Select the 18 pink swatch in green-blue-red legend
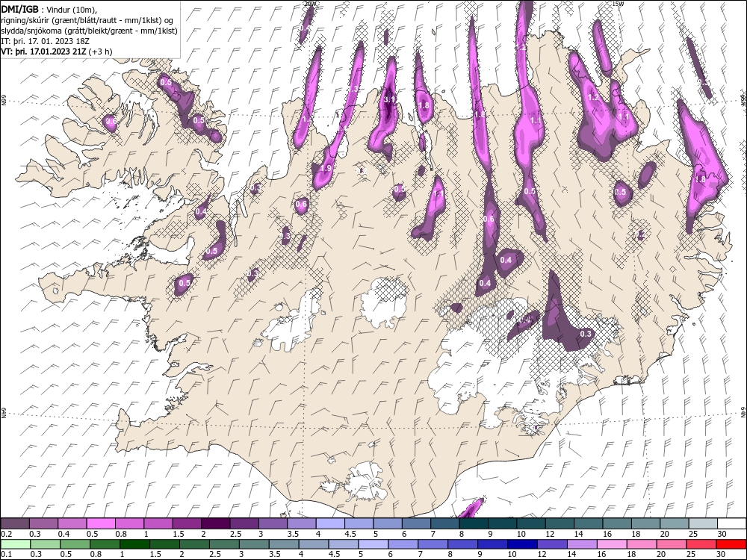The image size is (747, 560). (642, 544)
